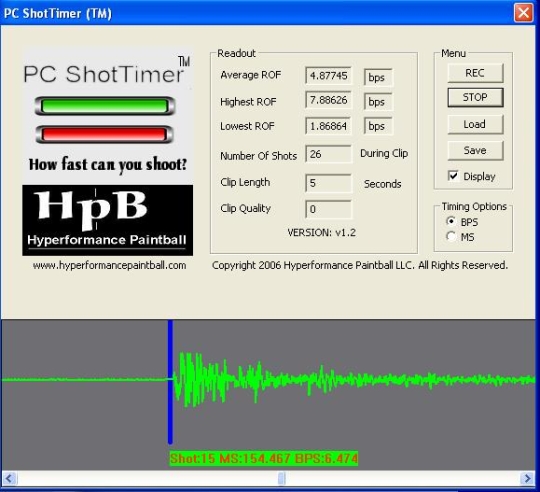
Task: Click the blue shot marker line
Action: click(x=170, y=382)
